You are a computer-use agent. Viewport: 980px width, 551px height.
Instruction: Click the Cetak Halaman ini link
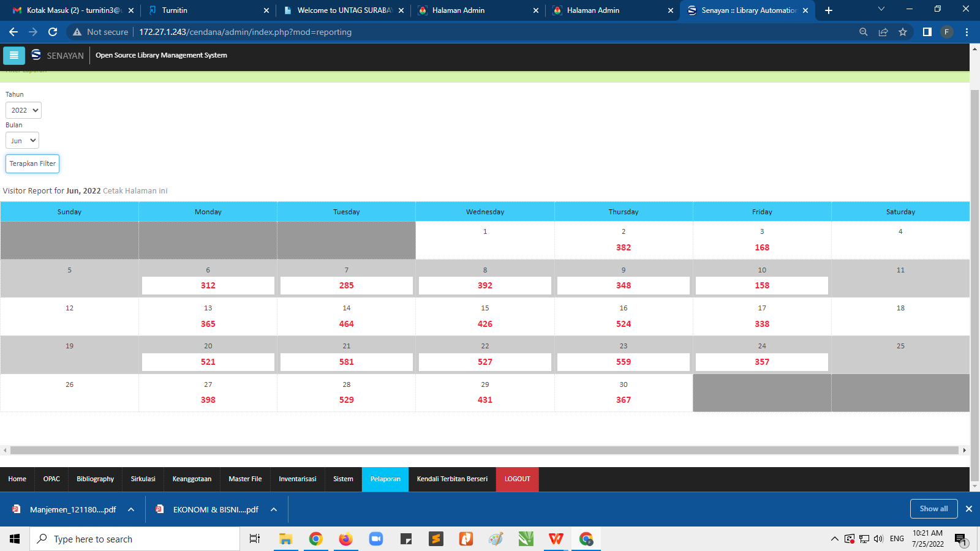point(135,191)
